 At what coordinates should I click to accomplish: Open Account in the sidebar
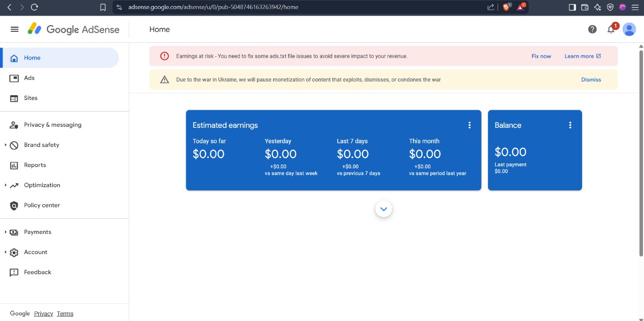coord(59,252)
